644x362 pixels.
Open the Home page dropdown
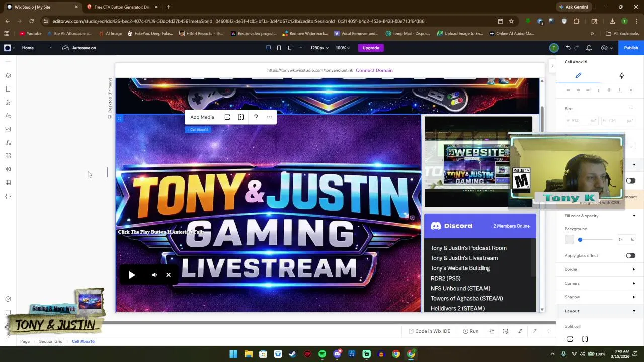(37, 48)
